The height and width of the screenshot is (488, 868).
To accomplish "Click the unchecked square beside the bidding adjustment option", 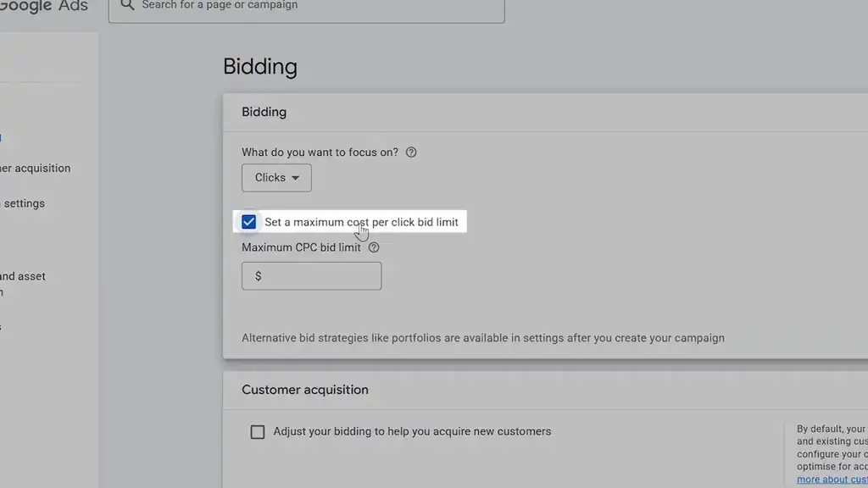I will pyautogui.click(x=258, y=431).
